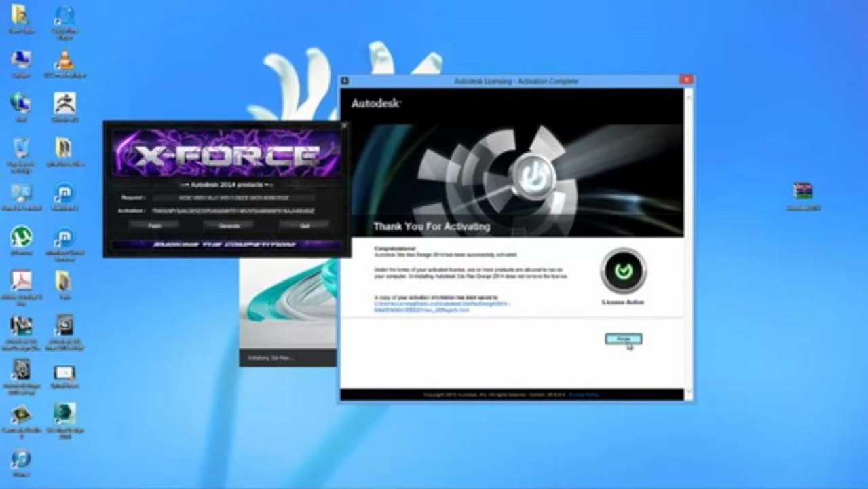This screenshot has width=868, height=489.
Task: Open the saved activation information file path link
Action: [x=442, y=306]
